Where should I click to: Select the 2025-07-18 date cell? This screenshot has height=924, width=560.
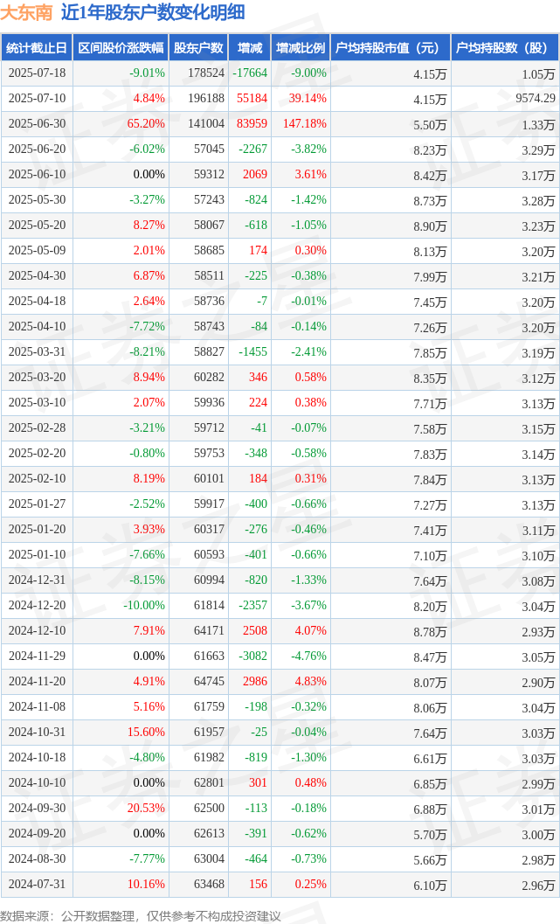[37, 73]
